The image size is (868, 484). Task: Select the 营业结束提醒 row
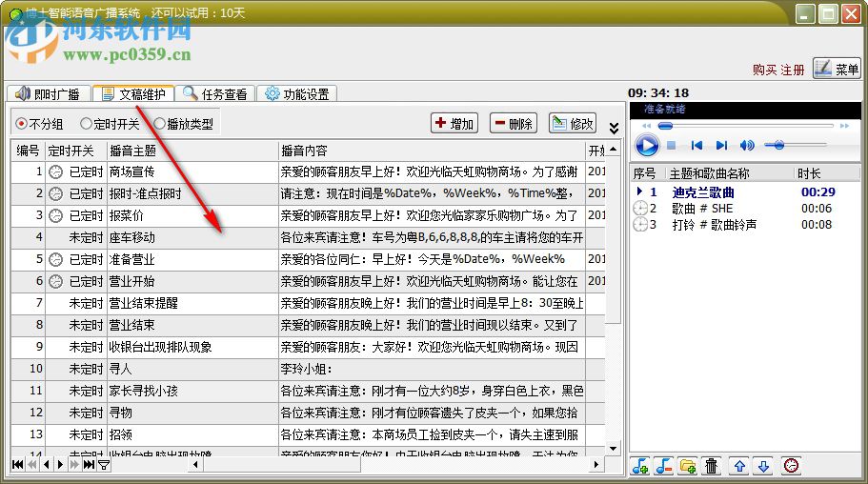308,304
